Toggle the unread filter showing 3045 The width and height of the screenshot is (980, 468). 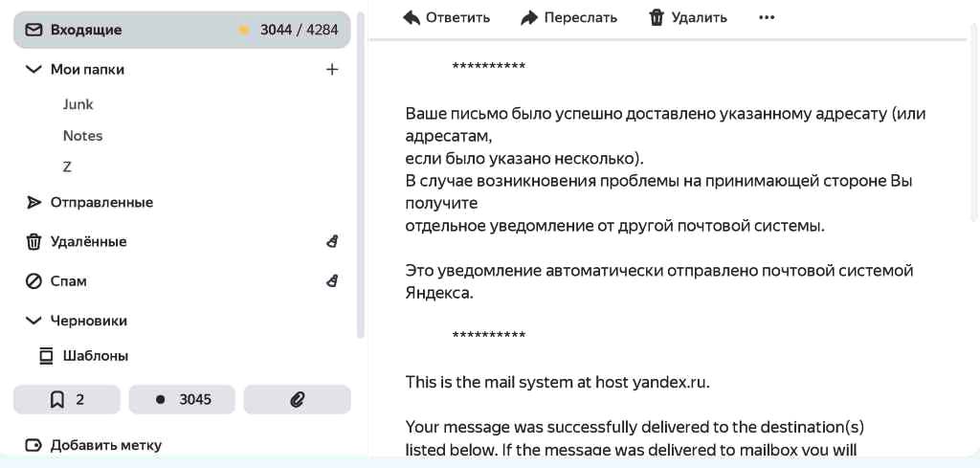pos(182,399)
